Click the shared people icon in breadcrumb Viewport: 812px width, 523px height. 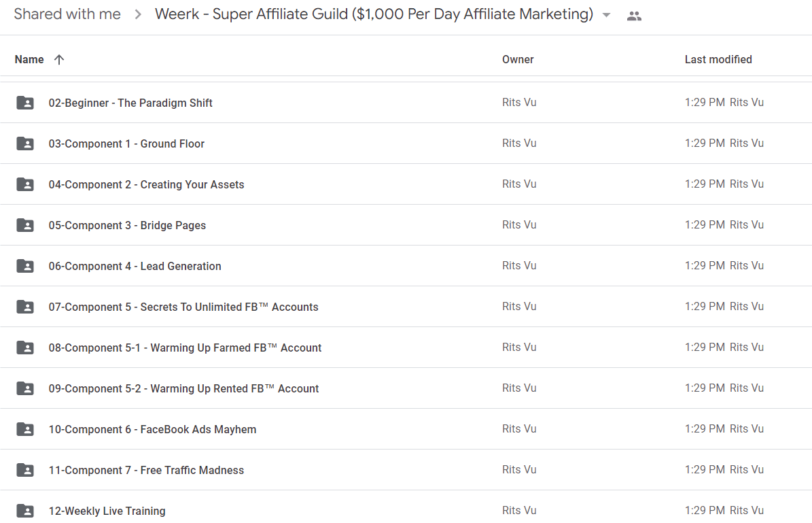634,16
